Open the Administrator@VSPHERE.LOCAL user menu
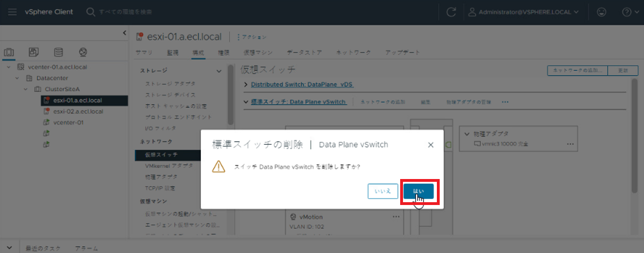644x253 pixels. click(x=524, y=12)
